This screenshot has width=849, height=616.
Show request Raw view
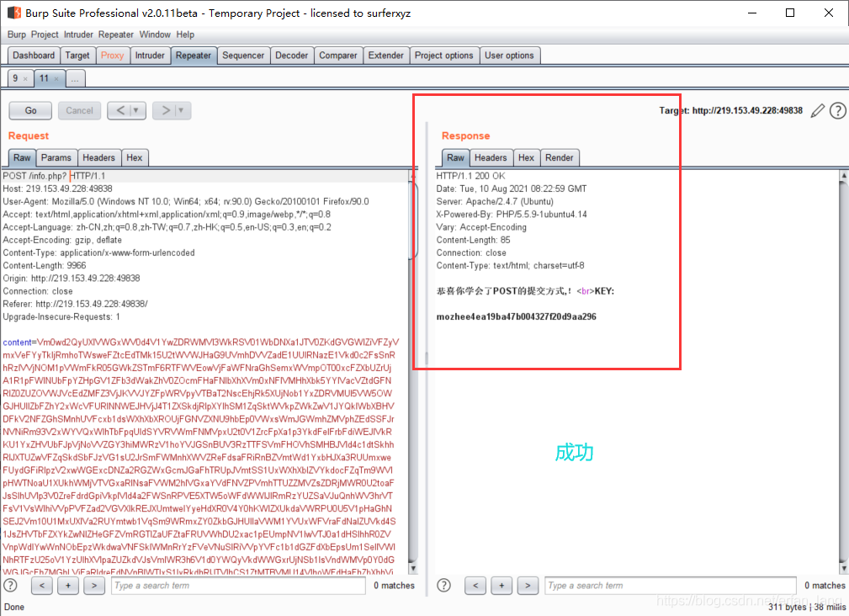pyautogui.click(x=22, y=157)
